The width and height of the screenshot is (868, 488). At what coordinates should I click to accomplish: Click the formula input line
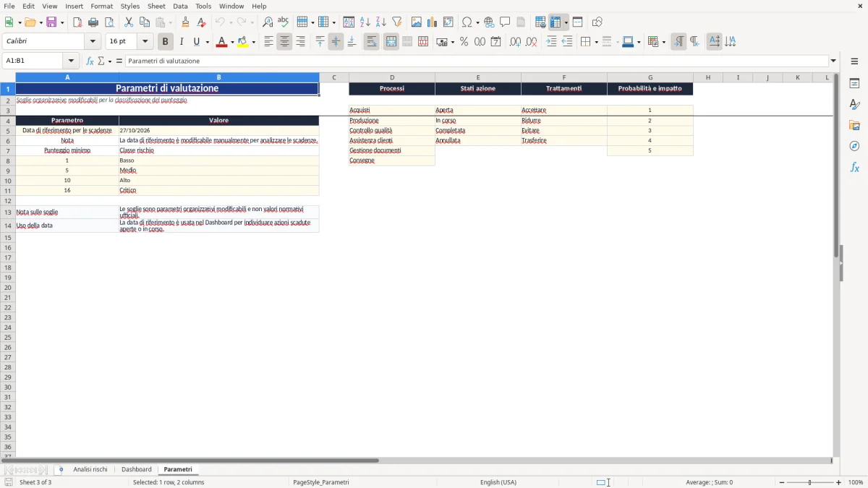tap(477, 61)
